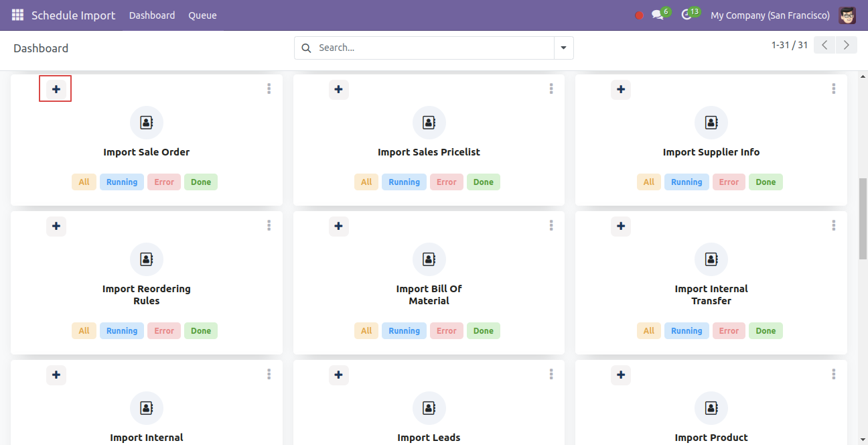The image size is (868, 445).
Task: Switch company via My Company (San Francisco)
Action: point(770,15)
